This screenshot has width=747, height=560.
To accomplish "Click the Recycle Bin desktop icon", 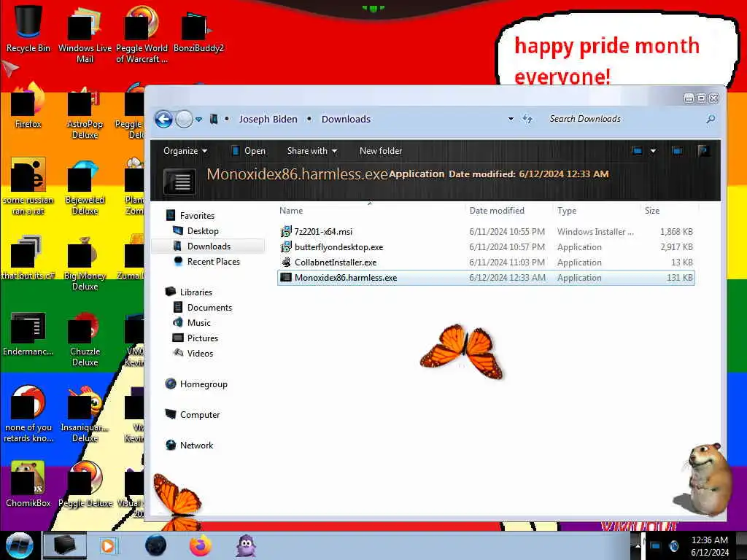I will click(x=28, y=28).
